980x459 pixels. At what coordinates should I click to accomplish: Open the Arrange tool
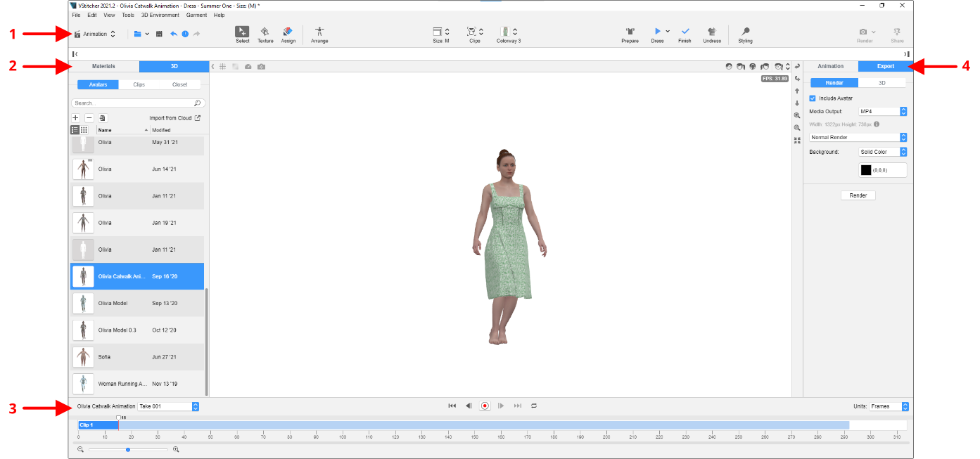point(319,35)
